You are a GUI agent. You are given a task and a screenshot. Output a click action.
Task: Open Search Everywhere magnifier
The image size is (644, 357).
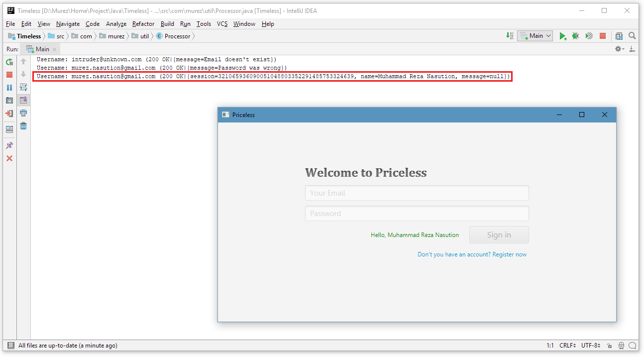pos(632,36)
